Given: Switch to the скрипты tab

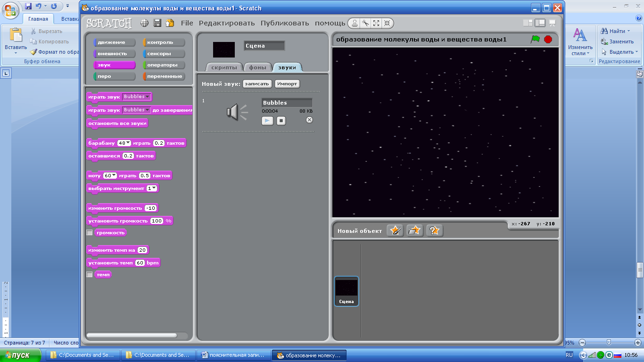Looking at the screenshot, I should pyautogui.click(x=224, y=67).
